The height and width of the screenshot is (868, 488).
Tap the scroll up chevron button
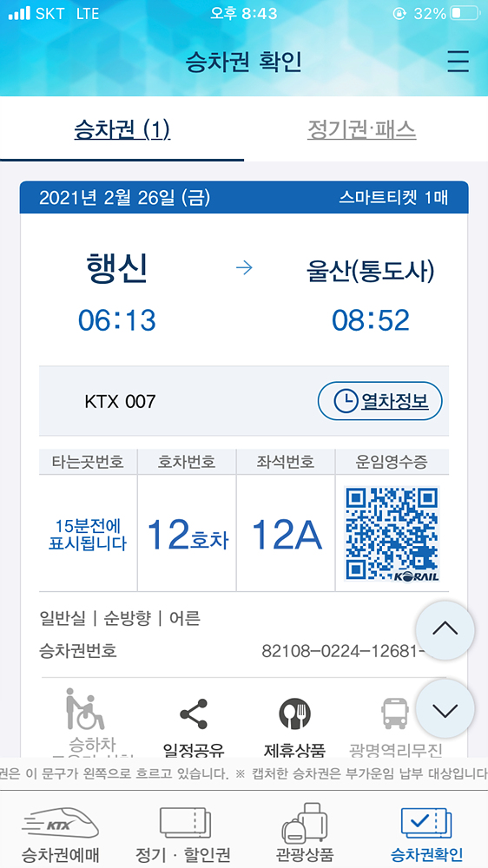(x=445, y=630)
